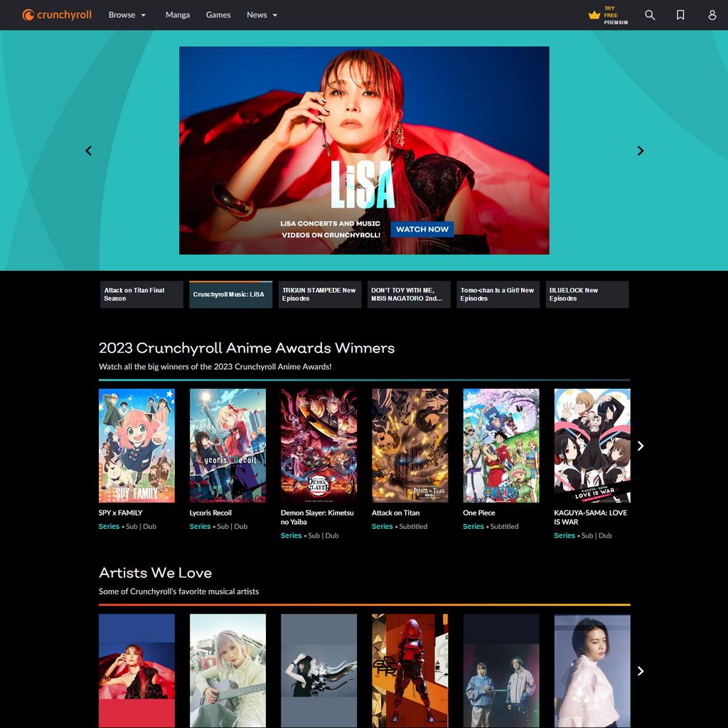Open Lycoris Recoil poster
728x728 pixels.
coord(227,445)
